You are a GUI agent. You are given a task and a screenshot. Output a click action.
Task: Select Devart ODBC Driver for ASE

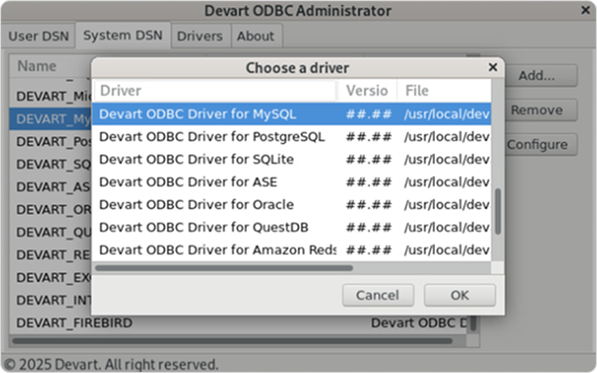point(292,182)
